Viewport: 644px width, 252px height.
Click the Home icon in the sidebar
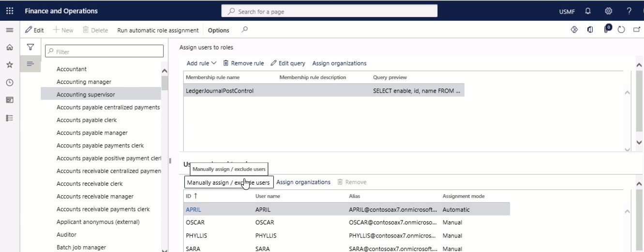[9, 47]
